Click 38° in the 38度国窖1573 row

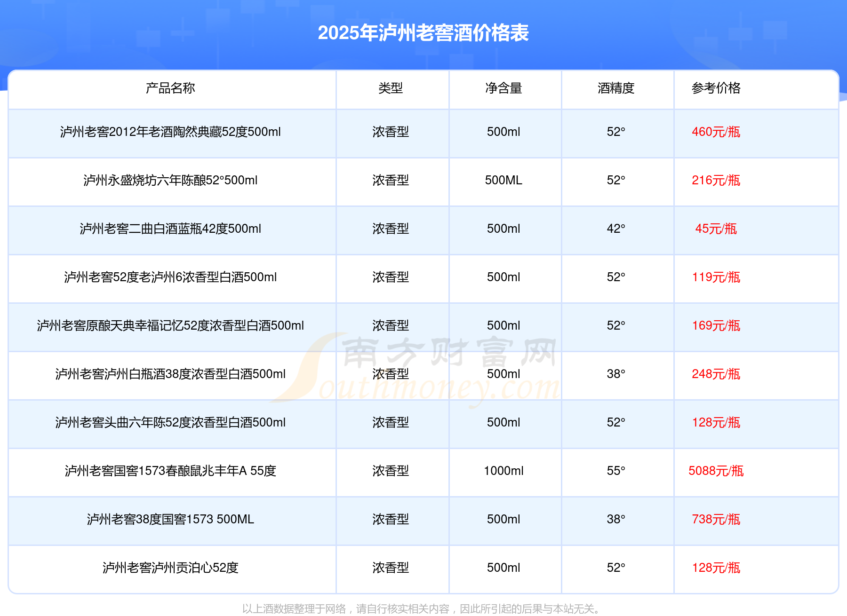[x=616, y=520]
